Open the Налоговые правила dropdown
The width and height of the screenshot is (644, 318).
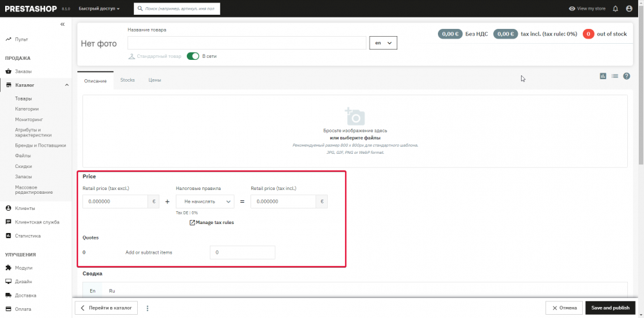(205, 201)
